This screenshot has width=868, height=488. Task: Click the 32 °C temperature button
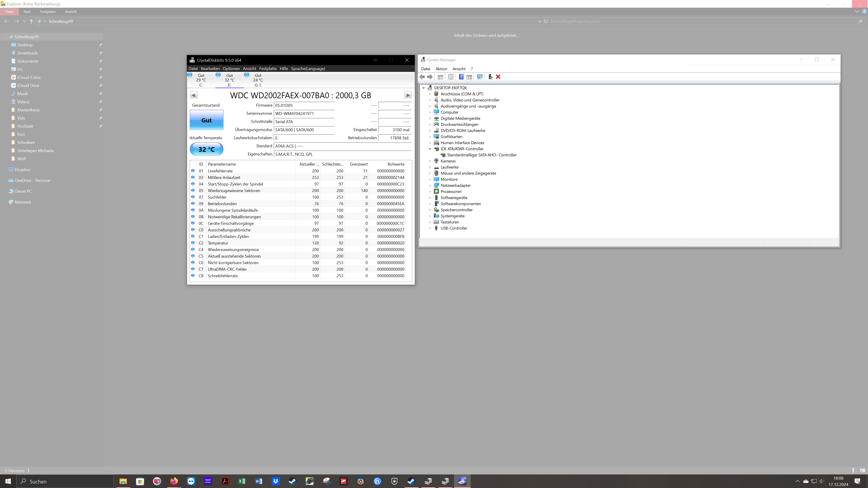point(206,149)
